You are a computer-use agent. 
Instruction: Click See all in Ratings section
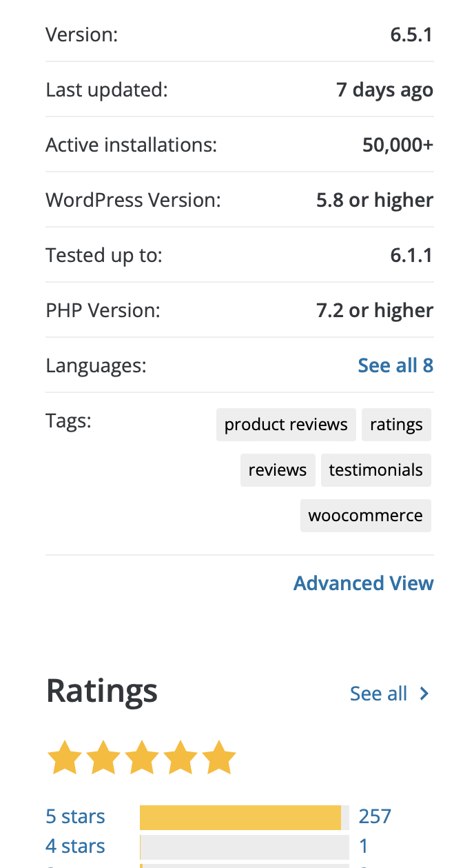point(379,694)
